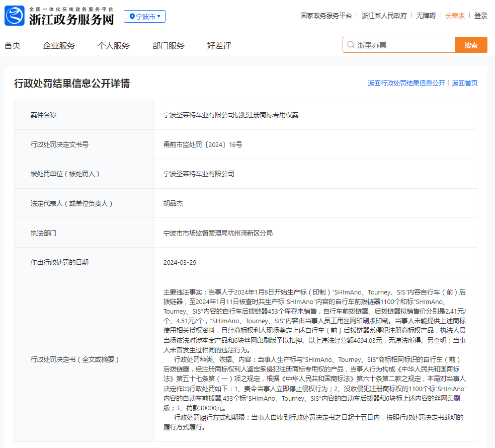
Task: Click the 主要违法事实 paragraph text
Action: 315,321
